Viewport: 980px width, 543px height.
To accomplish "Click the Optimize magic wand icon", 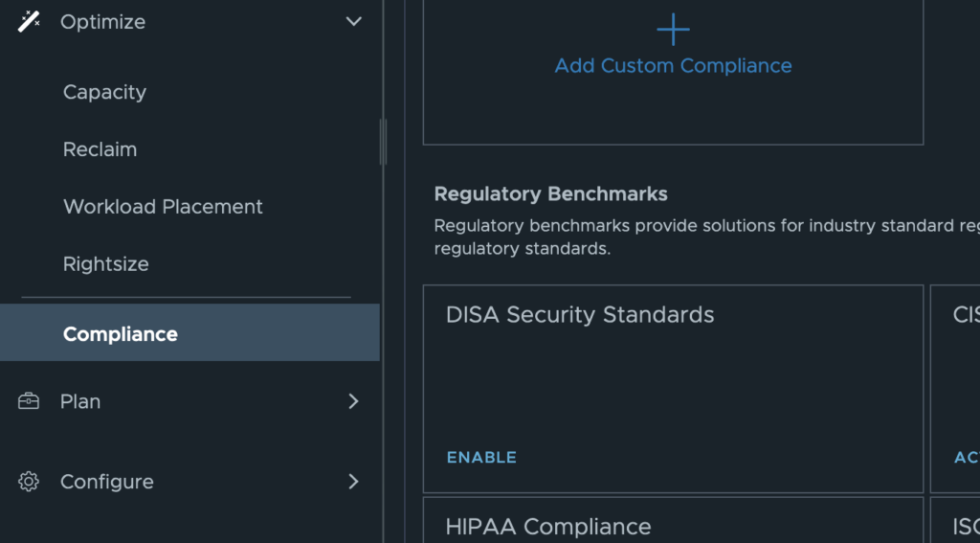I will (x=29, y=21).
